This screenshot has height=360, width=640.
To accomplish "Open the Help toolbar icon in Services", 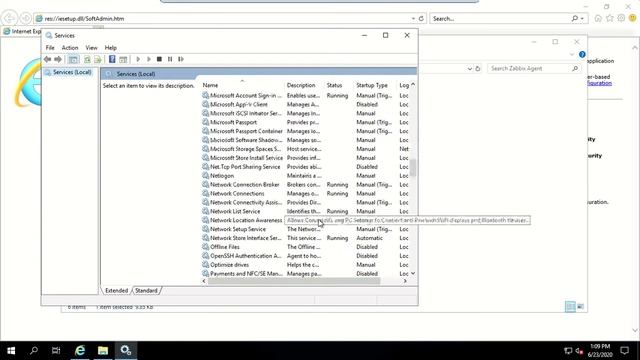I will coord(112,59).
